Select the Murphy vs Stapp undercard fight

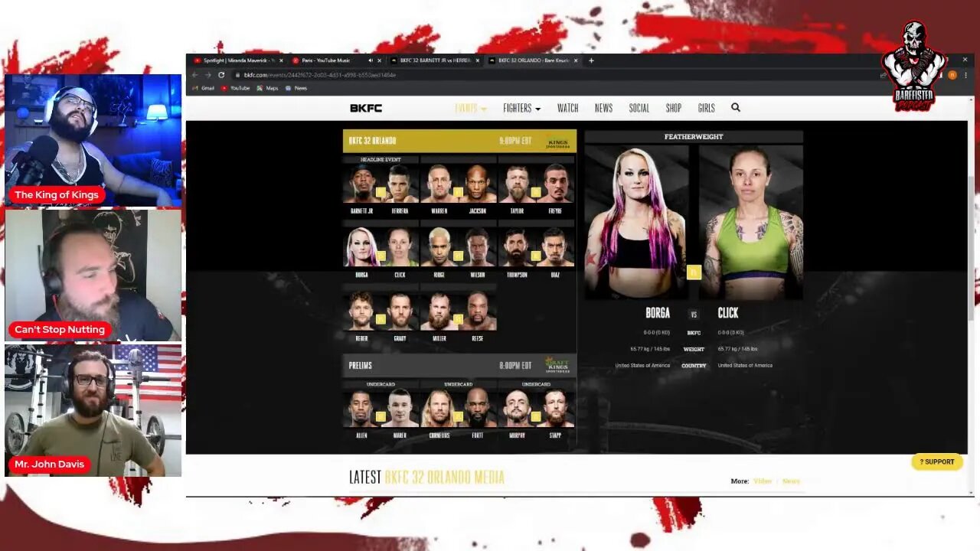[x=536, y=410]
